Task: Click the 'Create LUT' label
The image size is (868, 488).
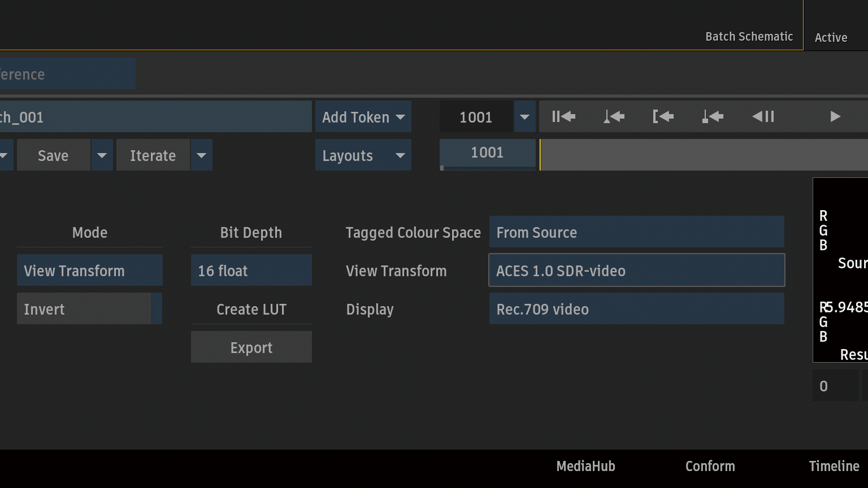Action: coord(251,309)
